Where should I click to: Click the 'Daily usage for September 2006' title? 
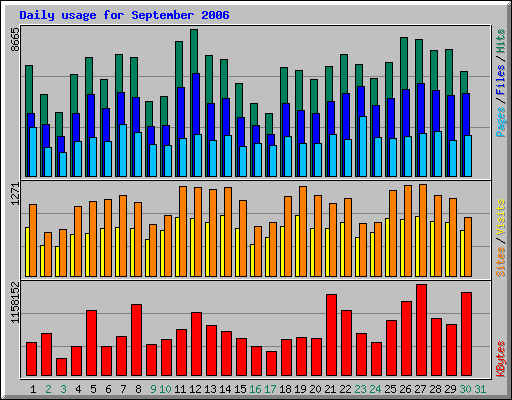click(124, 16)
